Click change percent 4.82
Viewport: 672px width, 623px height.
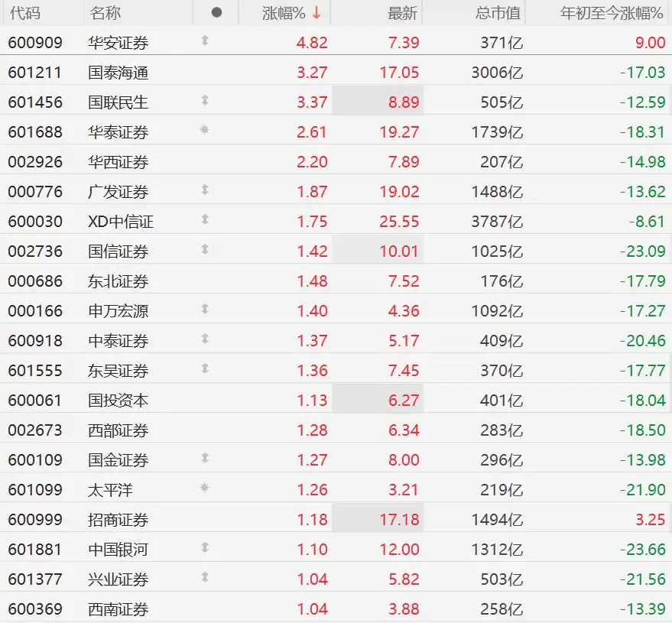pyautogui.click(x=312, y=42)
